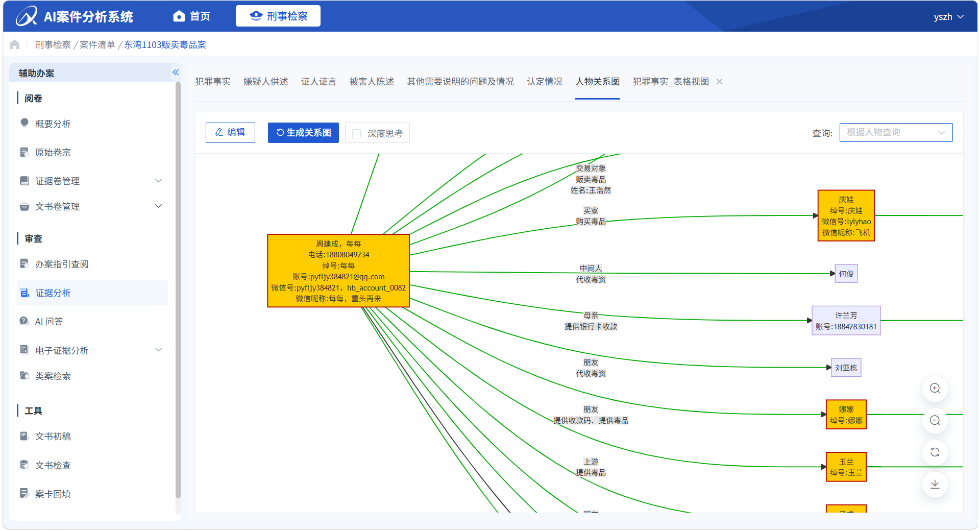Open AI 问答 chat item

click(x=49, y=321)
